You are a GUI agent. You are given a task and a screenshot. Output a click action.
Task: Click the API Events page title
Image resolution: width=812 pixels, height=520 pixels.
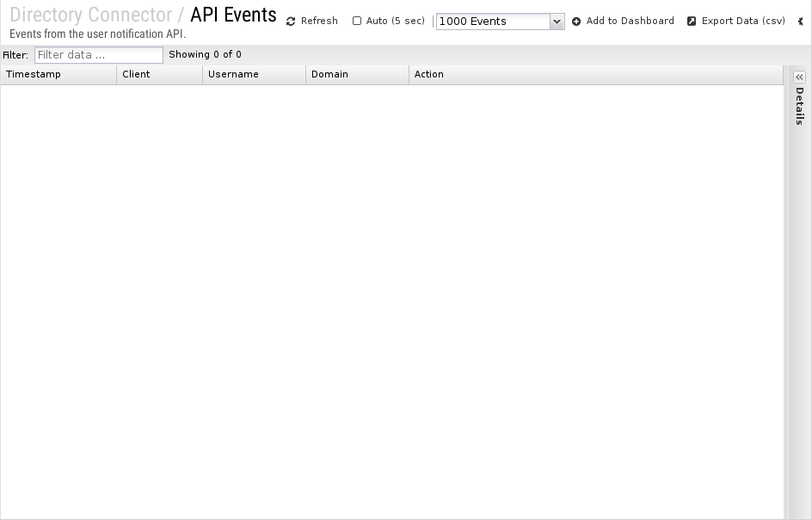(233, 15)
